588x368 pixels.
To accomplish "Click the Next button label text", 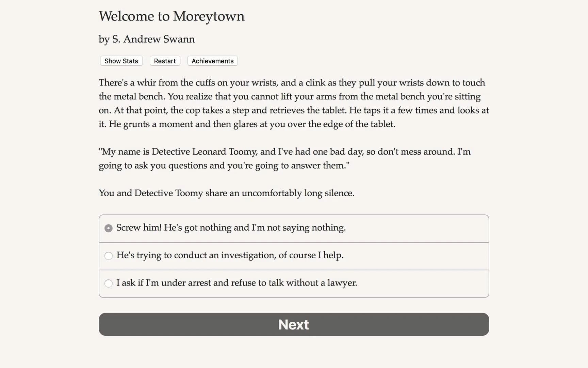I will [x=293, y=324].
